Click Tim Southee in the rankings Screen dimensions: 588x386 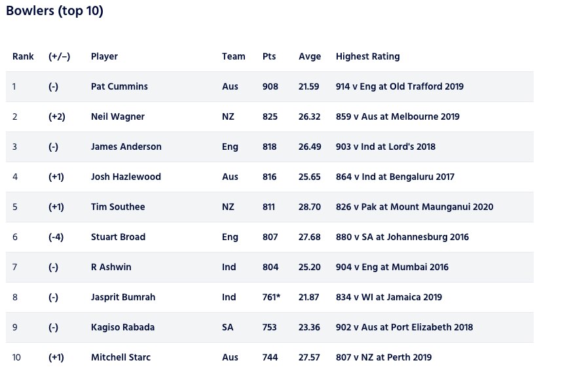(118, 207)
